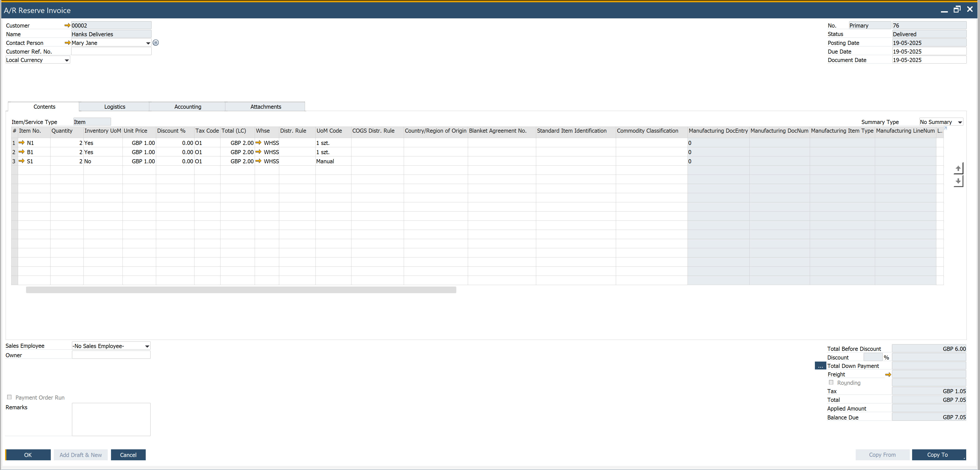Open the Customer link arrow for 00002

point(67,25)
